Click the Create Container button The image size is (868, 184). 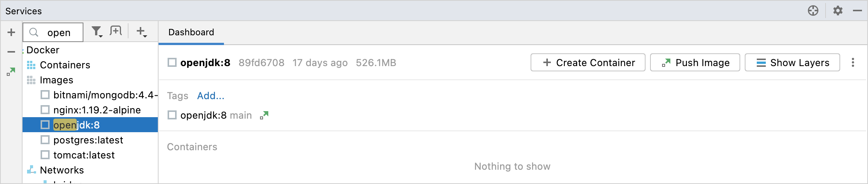tap(588, 62)
